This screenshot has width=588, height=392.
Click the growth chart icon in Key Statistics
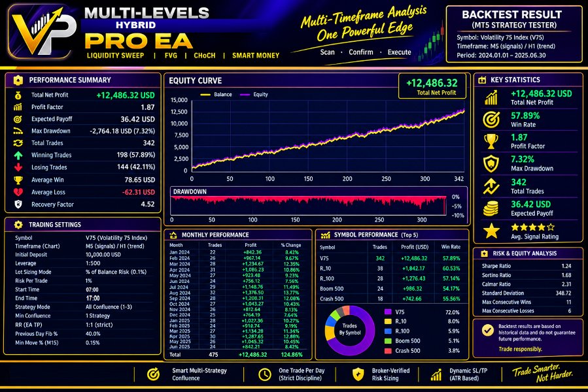coord(491,97)
